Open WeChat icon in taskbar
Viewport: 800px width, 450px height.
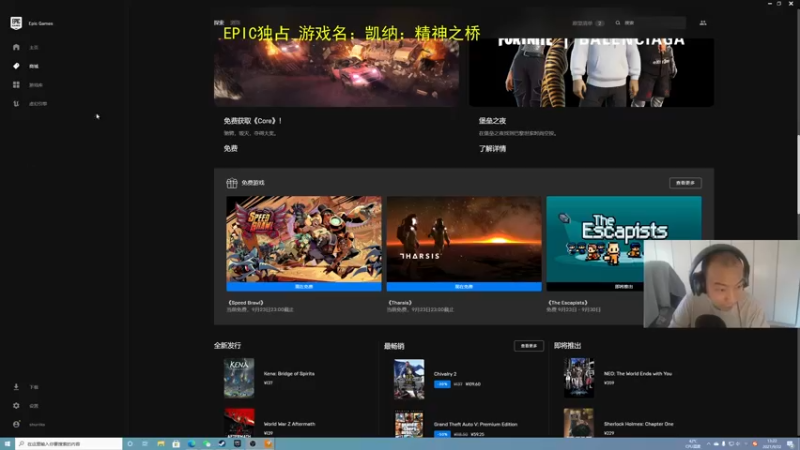click(x=207, y=444)
